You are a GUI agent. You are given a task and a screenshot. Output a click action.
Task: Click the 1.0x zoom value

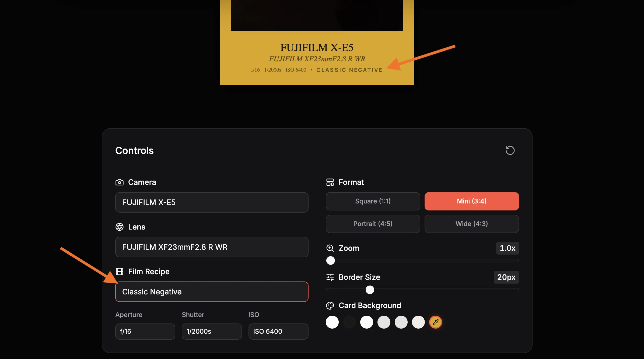point(507,248)
